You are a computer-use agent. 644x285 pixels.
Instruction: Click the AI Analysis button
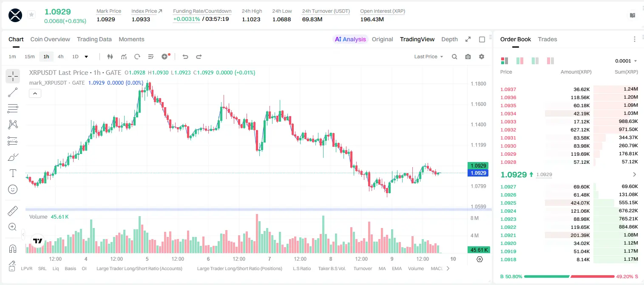tap(350, 39)
